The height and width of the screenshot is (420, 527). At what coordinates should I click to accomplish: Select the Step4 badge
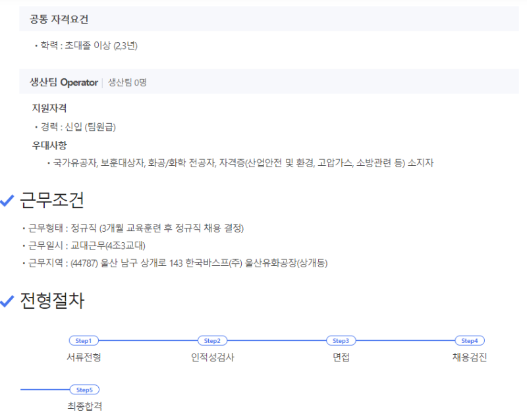tap(469, 340)
